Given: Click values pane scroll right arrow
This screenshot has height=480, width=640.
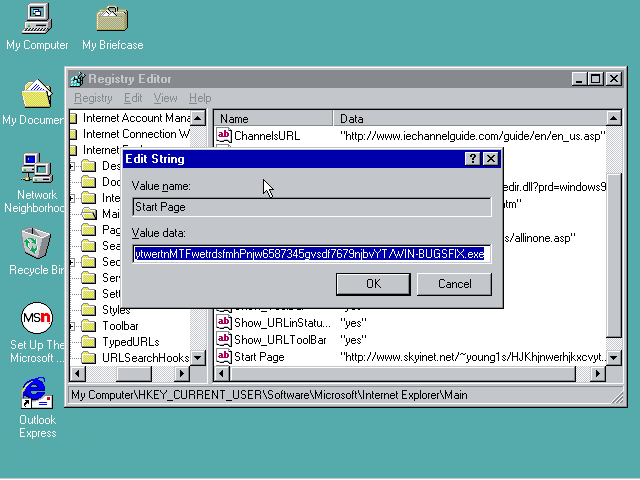Looking at the screenshot, I should click(x=598, y=373).
